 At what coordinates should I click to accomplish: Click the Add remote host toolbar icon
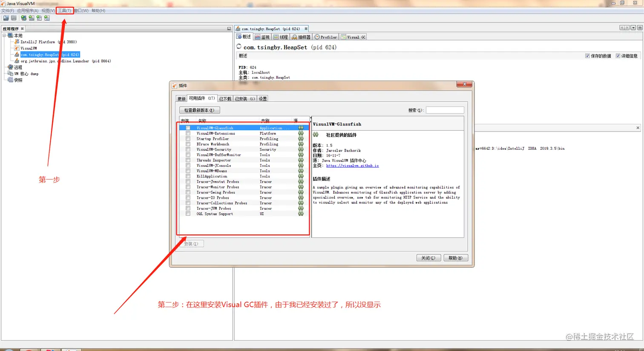click(x=24, y=18)
